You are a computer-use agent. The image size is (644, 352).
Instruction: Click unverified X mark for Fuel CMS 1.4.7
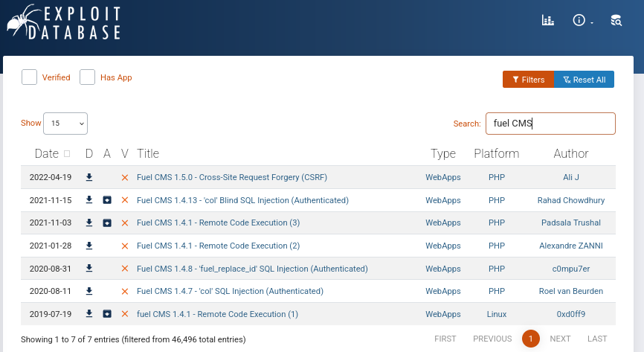tap(125, 291)
